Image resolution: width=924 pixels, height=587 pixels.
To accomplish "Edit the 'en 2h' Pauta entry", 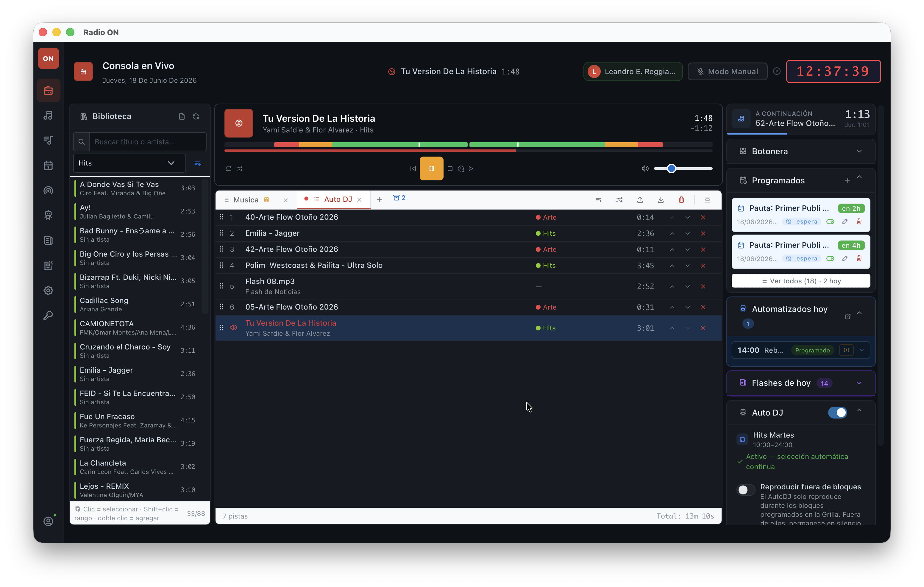I will tap(845, 222).
